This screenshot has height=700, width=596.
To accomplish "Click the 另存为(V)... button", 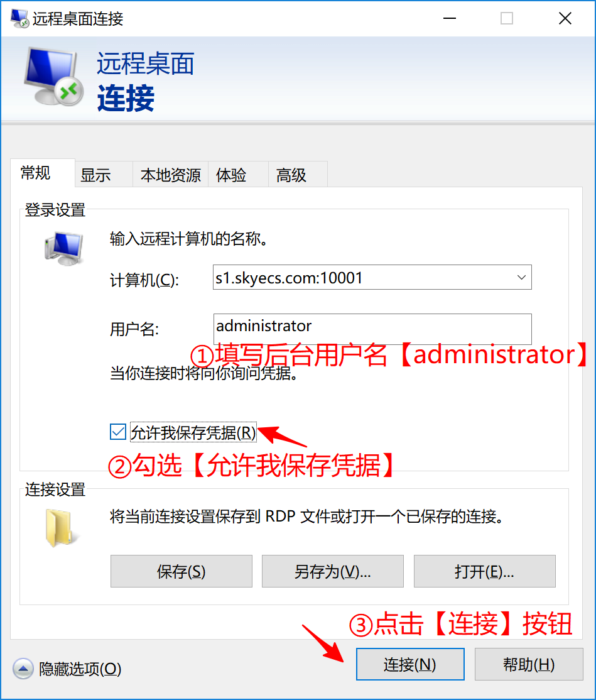I will click(332, 571).
